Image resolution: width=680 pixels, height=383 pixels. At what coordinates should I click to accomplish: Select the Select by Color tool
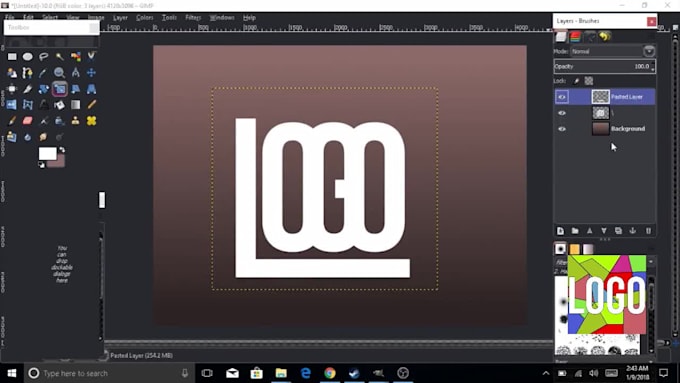75,56
